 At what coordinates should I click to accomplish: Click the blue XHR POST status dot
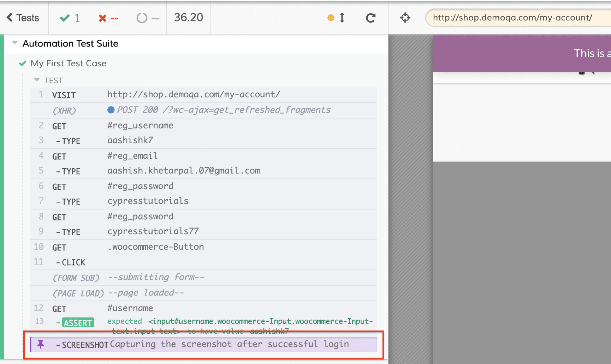point(111,110)
